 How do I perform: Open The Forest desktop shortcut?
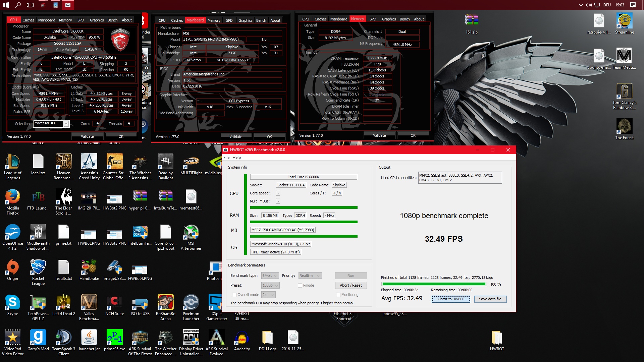pos(624,129)
